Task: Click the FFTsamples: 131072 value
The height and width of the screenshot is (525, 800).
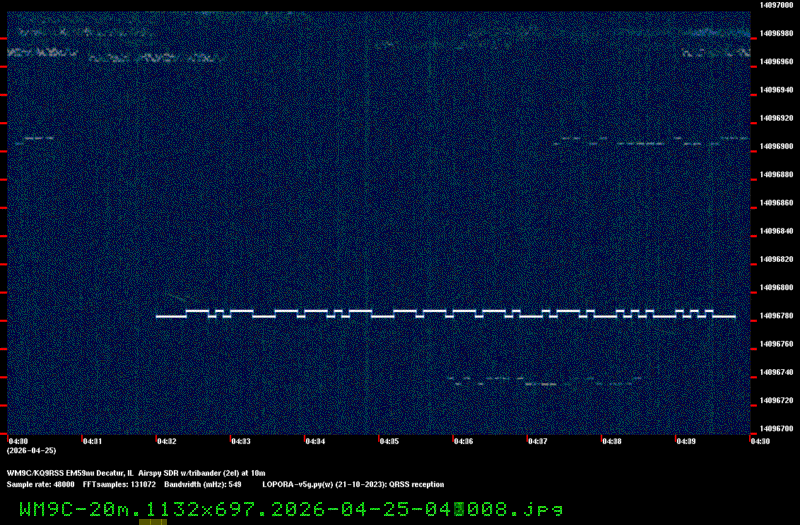Action: click(x=119, y=485)
